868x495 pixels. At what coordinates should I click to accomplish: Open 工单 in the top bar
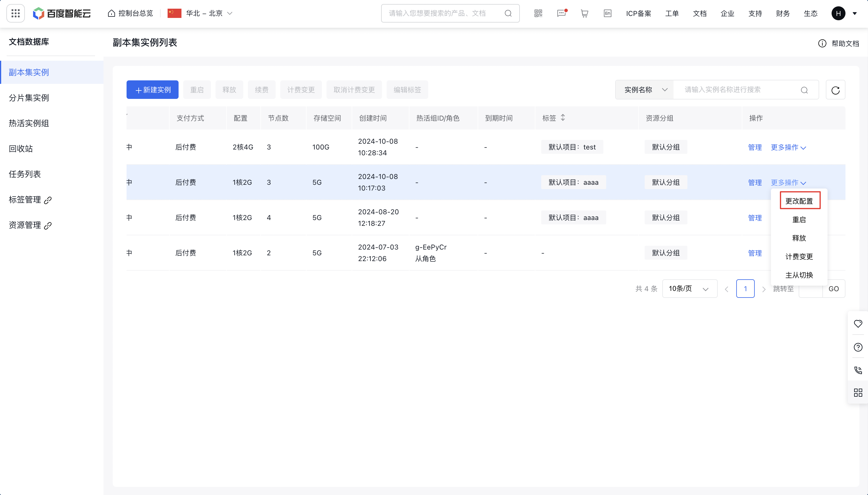pyautogui.click(x=672, y=14)
